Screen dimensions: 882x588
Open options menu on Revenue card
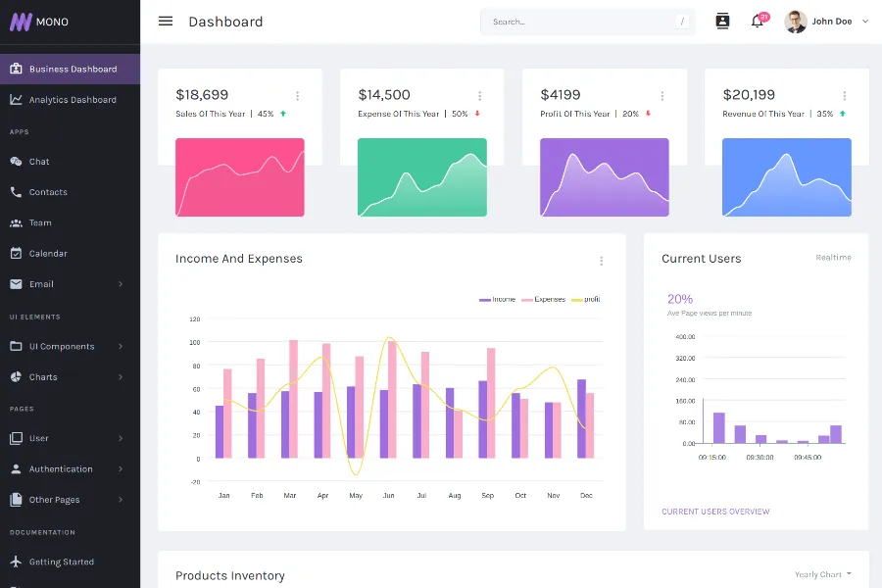[844, 96]
